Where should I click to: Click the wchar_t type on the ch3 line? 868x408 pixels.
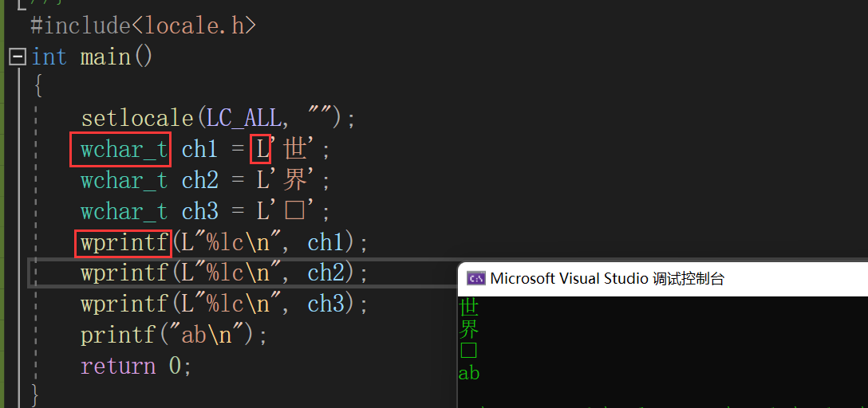(x=124, y=211)
